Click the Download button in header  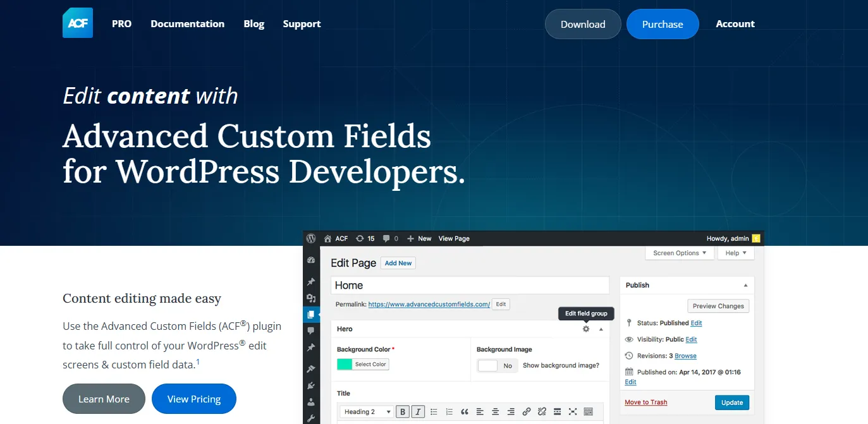(x=583, y=24)
